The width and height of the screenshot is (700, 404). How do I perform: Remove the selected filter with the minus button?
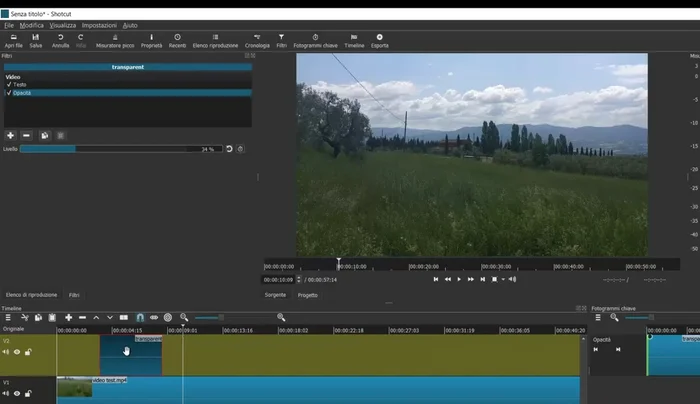[26, 135]
